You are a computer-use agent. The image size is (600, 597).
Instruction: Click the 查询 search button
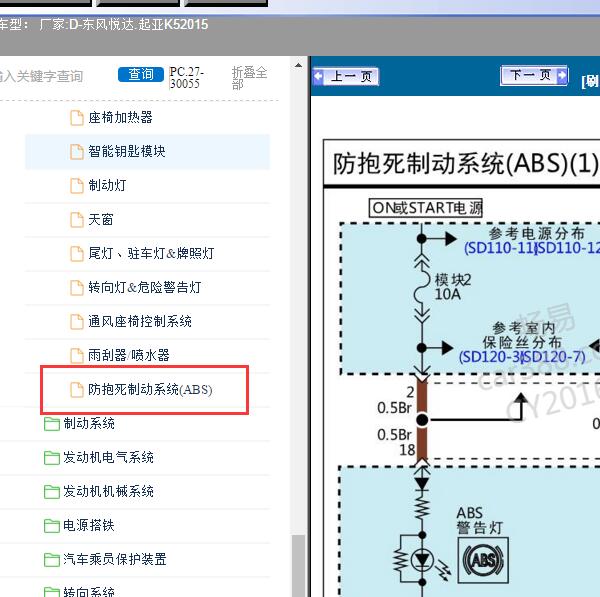coord(141,74)
